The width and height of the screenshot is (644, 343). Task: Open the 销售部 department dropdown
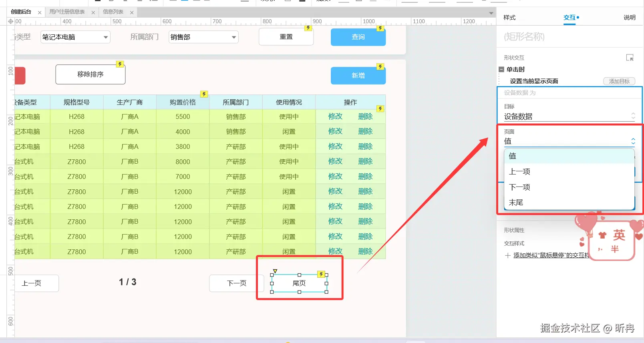tap(203, 37)
